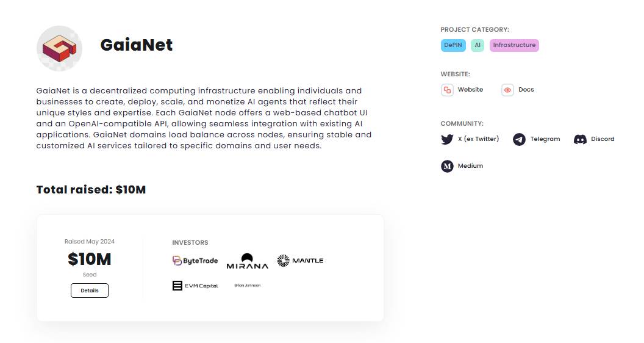Open the X (ex Twitter) bird icon
The width and height of the screenshot is (644, 343).
click(447, 139)
